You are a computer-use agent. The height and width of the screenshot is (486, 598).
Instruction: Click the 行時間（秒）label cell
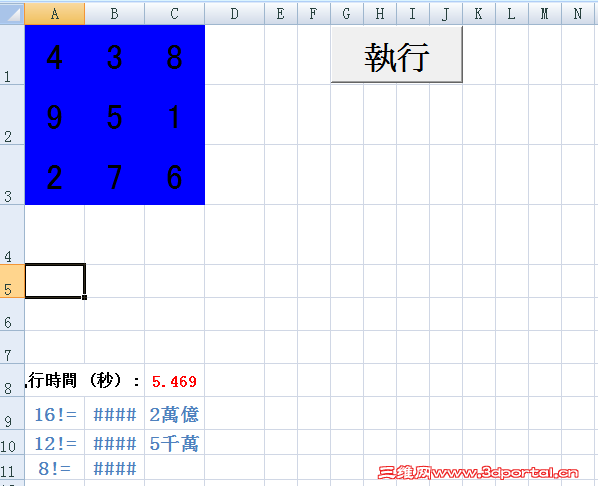click(x=85, y=380)
